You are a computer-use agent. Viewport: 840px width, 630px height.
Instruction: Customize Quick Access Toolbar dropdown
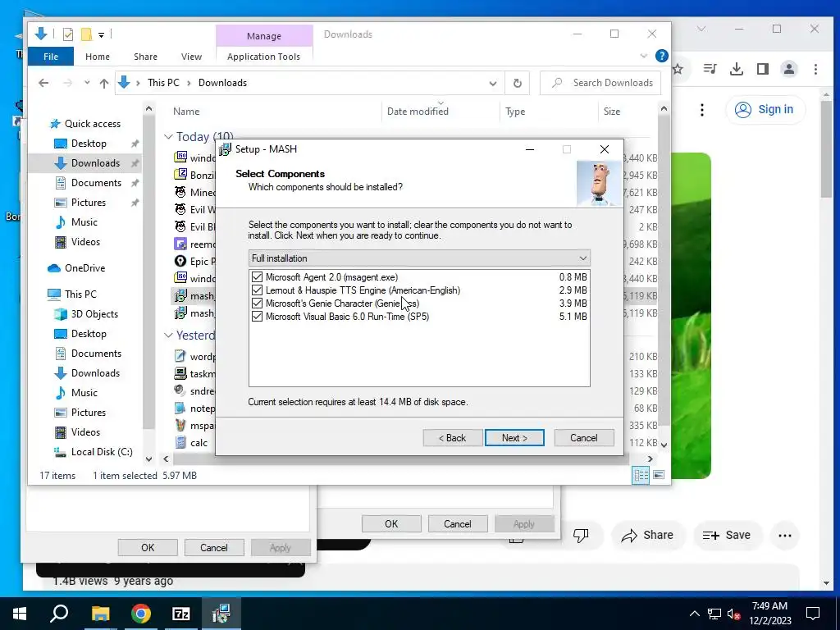[x=101, y=34]
